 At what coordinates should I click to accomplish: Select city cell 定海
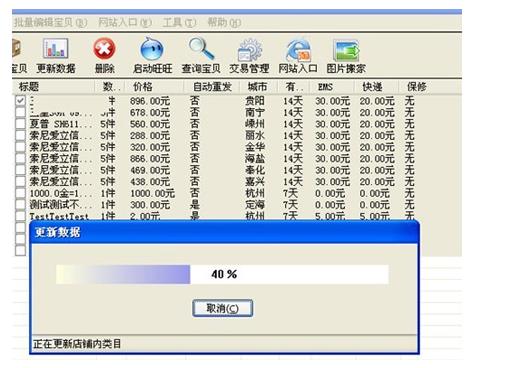click(x=255, y=205)
